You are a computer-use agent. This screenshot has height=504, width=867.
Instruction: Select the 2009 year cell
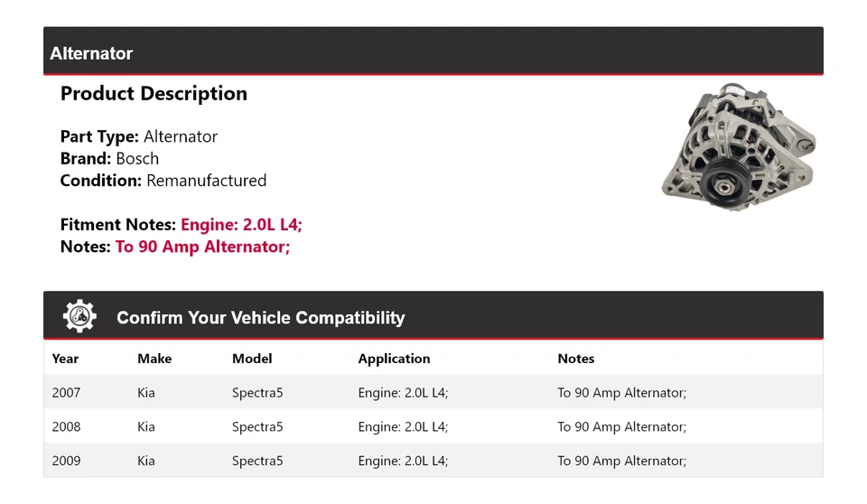[x=66, y=461]
